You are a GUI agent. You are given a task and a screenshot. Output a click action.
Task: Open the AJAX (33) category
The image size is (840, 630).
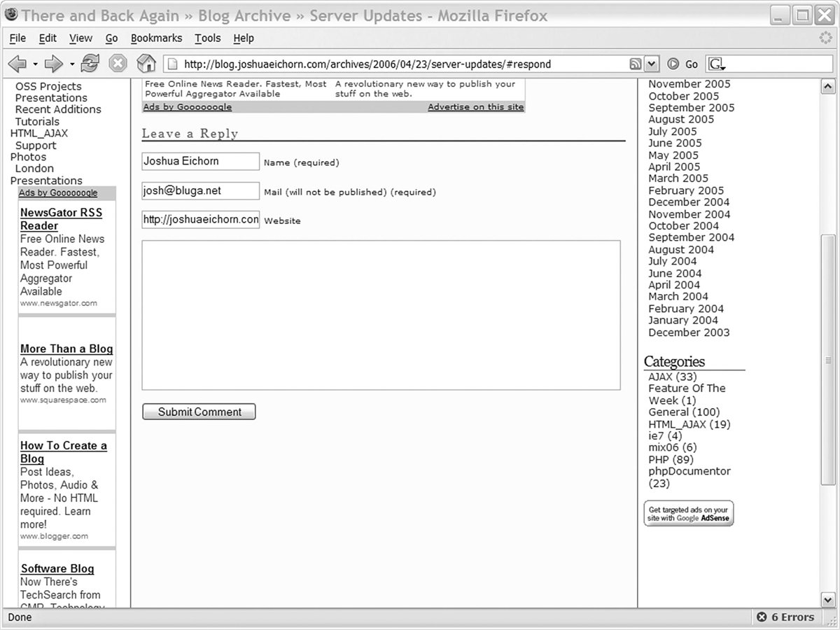[673, 377]
